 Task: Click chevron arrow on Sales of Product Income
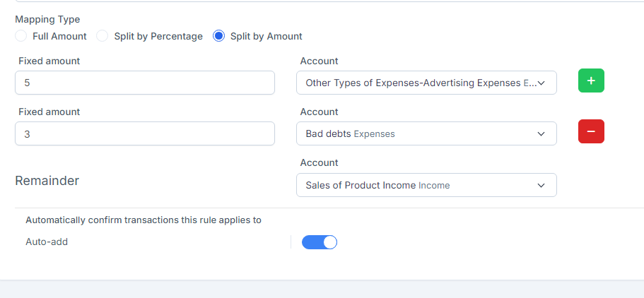point(541,186)
